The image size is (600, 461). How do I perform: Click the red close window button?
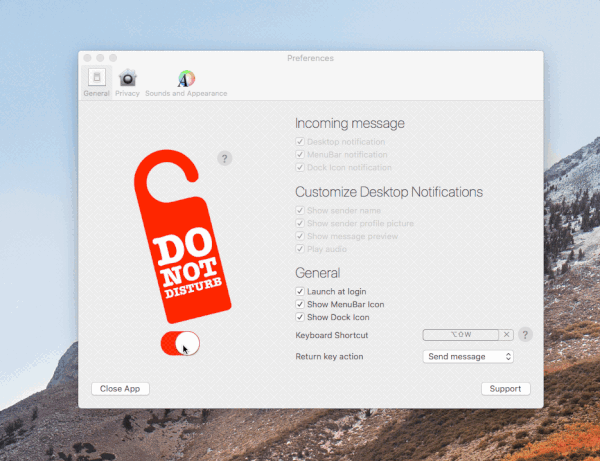click(x=87, y=58)
